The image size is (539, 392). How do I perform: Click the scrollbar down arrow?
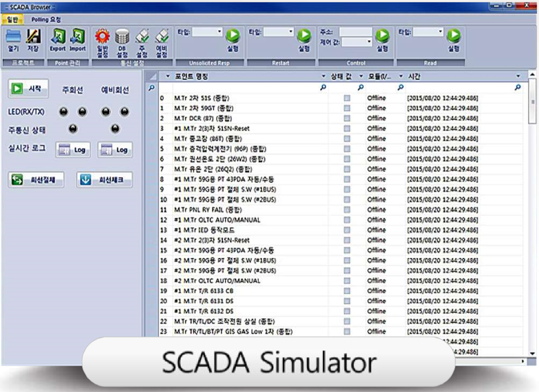[532, 353]
